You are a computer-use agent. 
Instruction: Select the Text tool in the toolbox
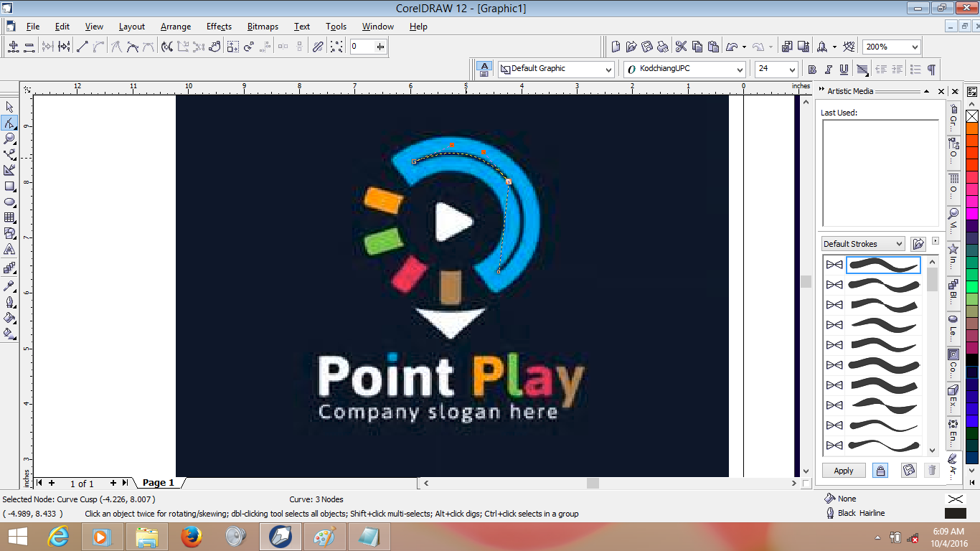click(x=10, y=250)
